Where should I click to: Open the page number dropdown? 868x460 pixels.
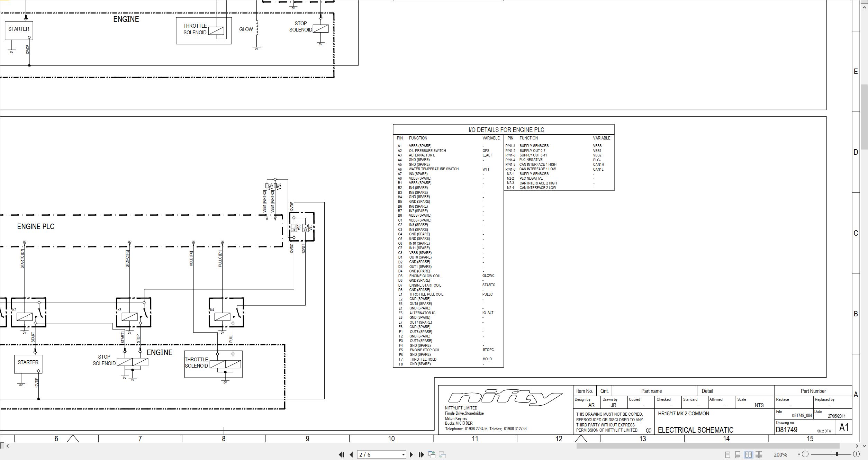[403, 455]
